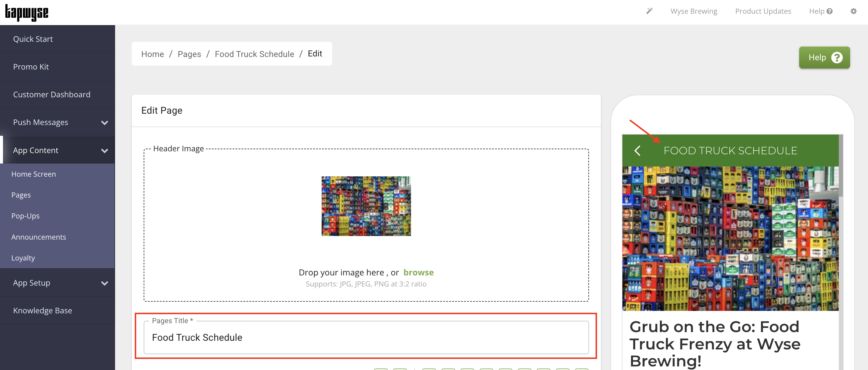Navigate to Pages breadcrumb link

point(189,54)
